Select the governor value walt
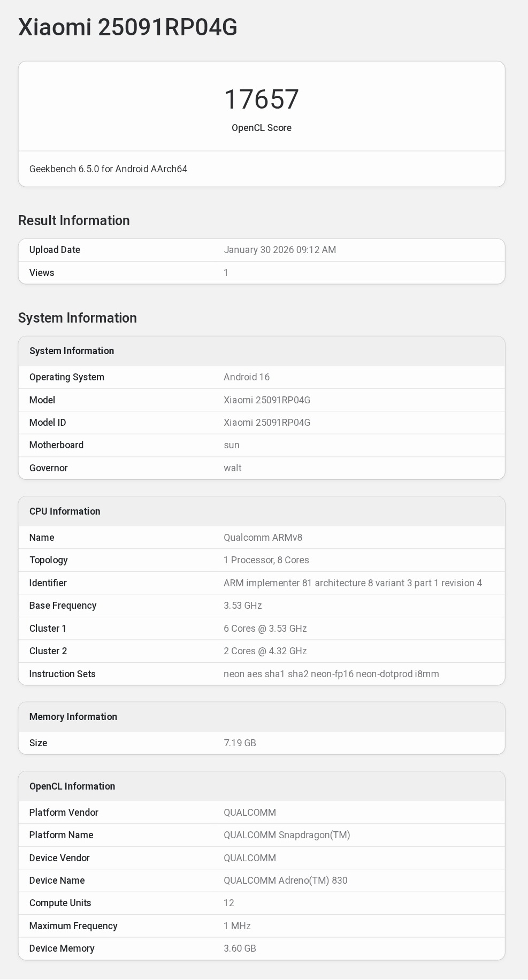The width and height of the screenshot is (528, 980). (x=233, y=468)
